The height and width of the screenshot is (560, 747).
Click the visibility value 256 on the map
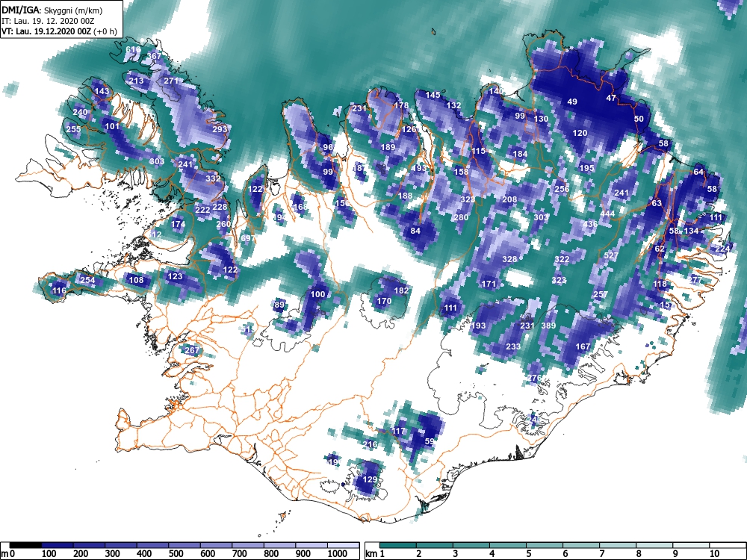pos(562,189)
